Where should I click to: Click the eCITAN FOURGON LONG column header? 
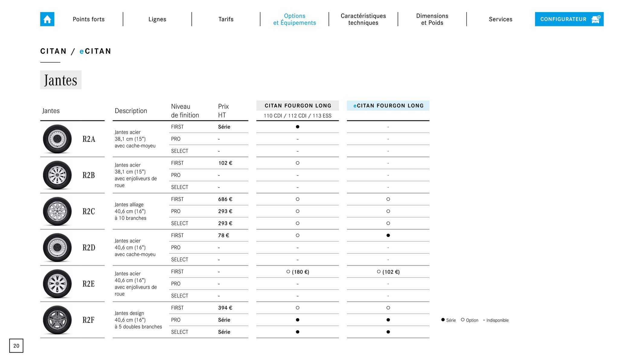[388, 106]
